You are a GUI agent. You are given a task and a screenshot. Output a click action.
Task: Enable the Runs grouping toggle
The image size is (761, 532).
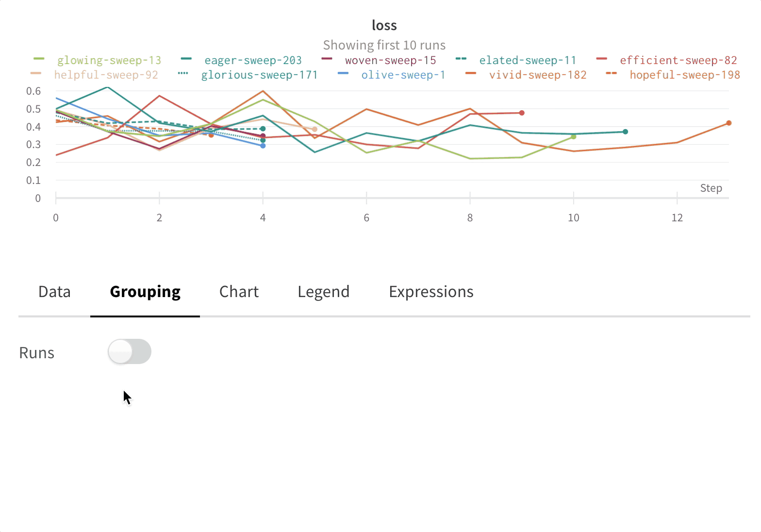(x=129, y=351)
